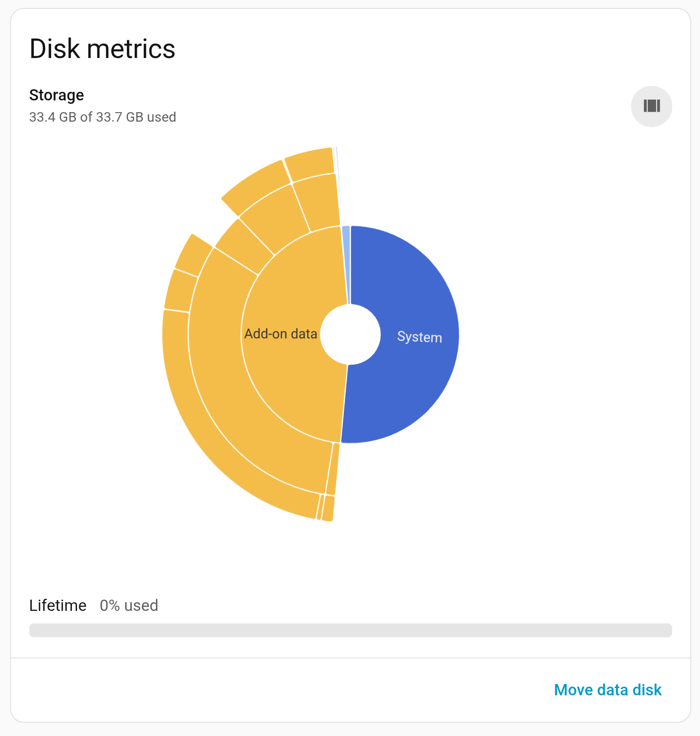Click the Lifetime label
This screenshot has width=700, height=736.
58,605
